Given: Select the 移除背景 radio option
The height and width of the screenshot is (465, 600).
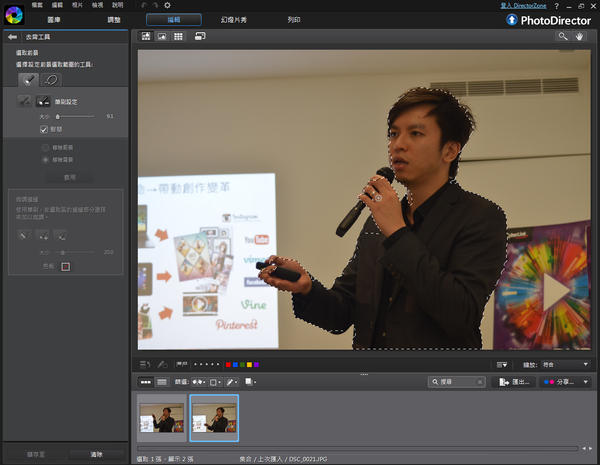Looking at the screenshot, I should click(x=45, y=159).
